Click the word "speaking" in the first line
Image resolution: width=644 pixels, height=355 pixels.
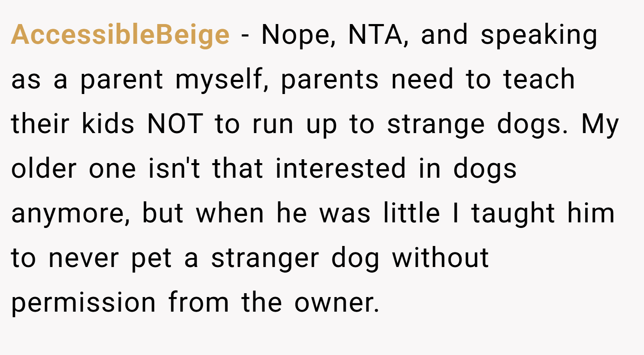539,35
